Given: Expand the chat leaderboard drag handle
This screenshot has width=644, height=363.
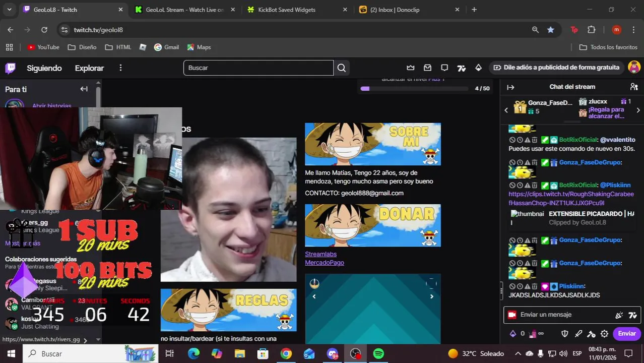Looking at the screenshot, I should click(x=572, y=122).
